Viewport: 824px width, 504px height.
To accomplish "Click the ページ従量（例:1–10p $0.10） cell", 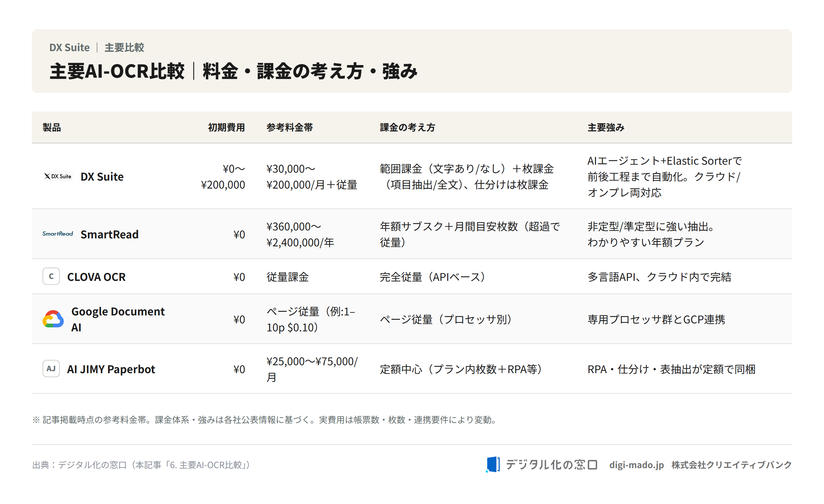I will click(x=311, y=319).
